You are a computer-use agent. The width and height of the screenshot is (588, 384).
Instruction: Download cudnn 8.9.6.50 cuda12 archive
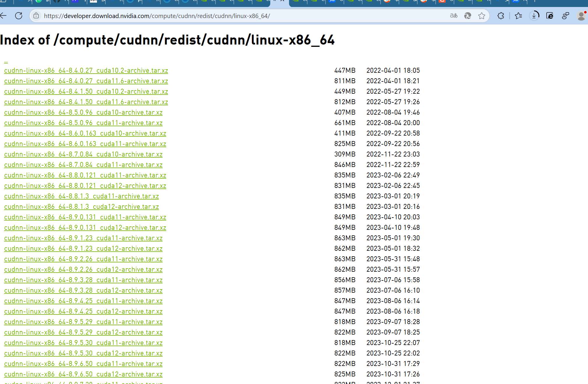(83, 374)
